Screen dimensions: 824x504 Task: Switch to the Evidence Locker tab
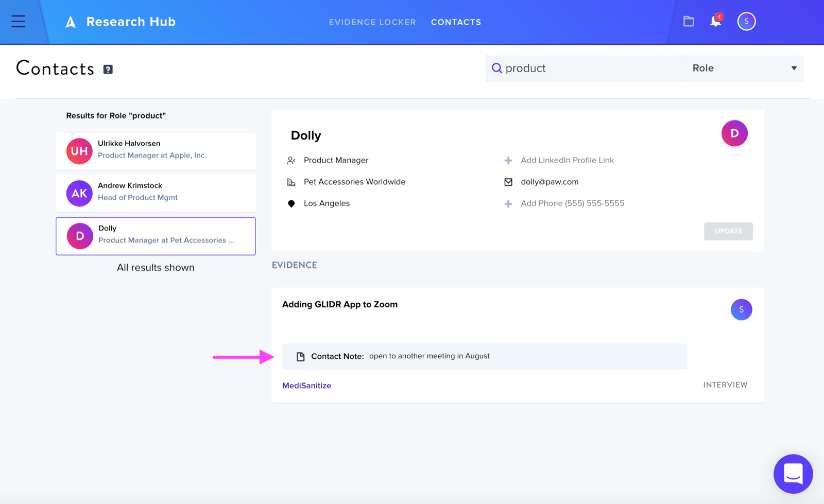point(372,22)
